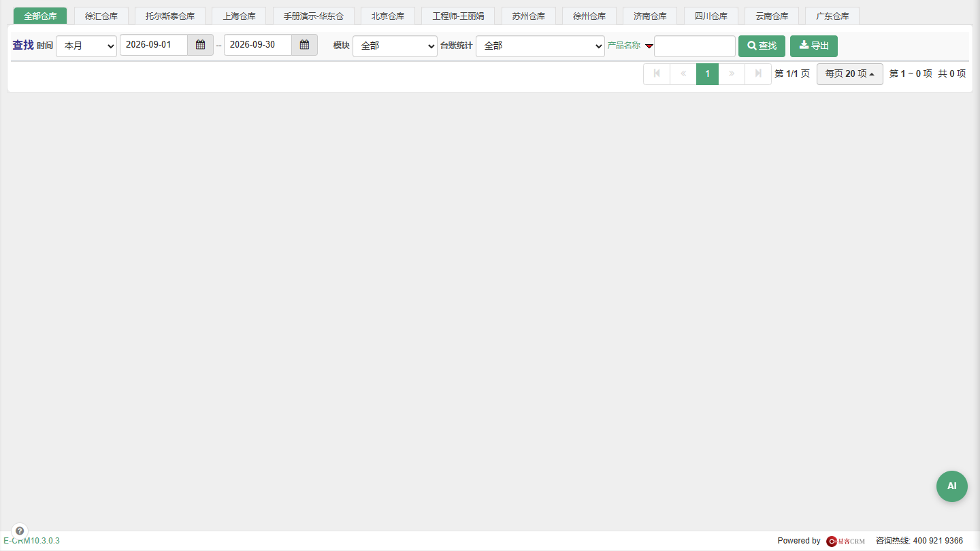Screen dimensions: 980x551
Task: Open the 四川仓库 tab
Action: point(710,16)
